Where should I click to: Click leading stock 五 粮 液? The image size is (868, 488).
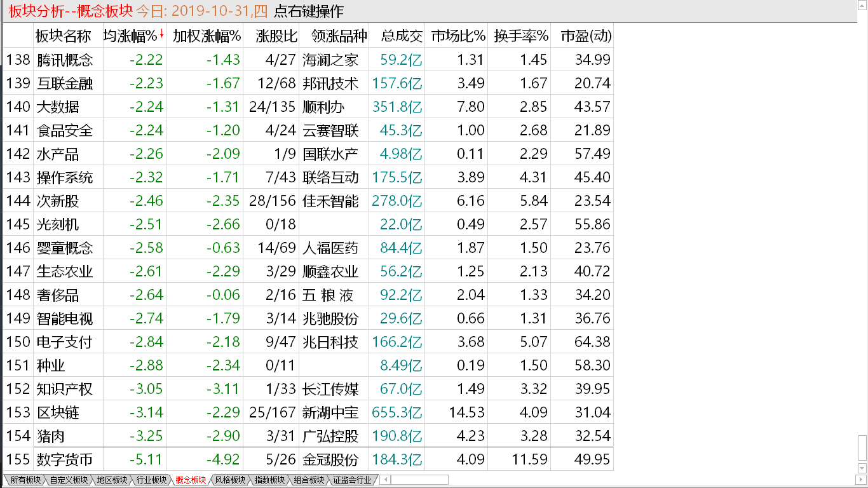(329, 295)
